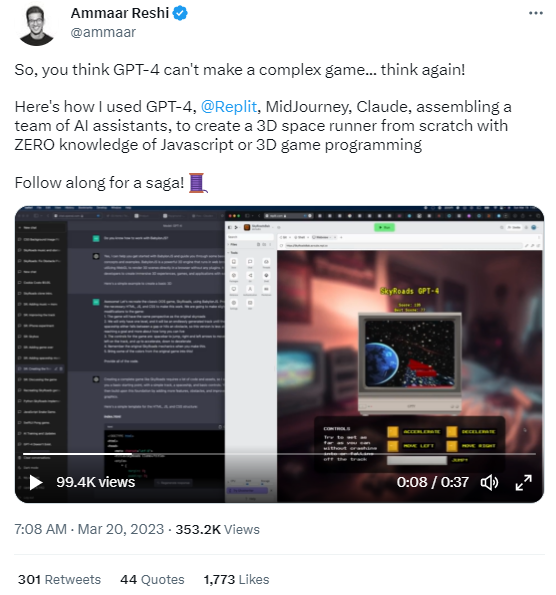
Task: Click the thread spool emoji
Action: coord(198,183)
